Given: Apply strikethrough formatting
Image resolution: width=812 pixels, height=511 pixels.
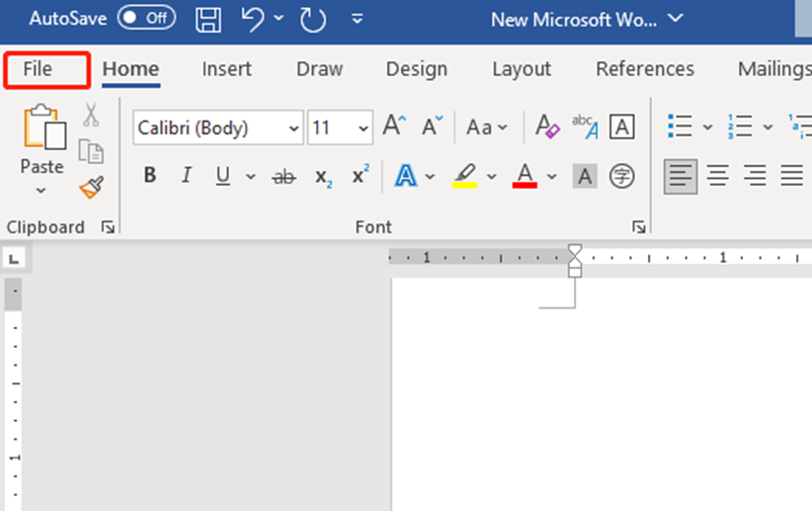Looking at the screenshot, I should (x=284, y=177).
